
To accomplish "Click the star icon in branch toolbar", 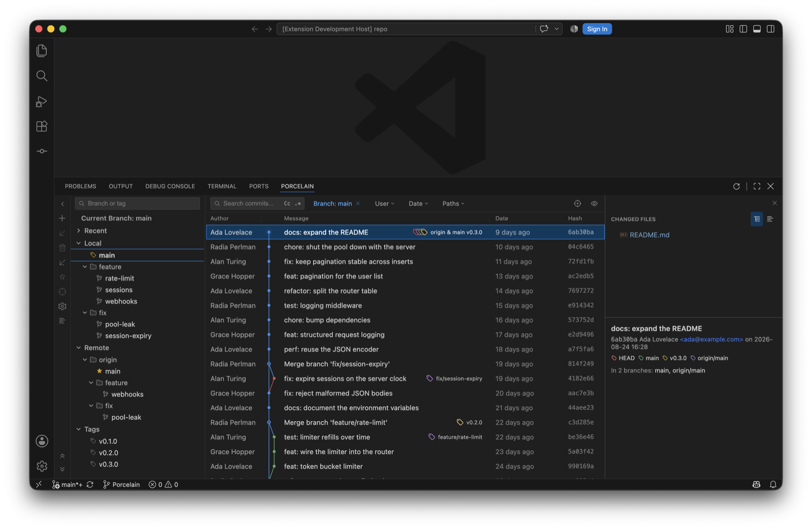I will point(62,277).
